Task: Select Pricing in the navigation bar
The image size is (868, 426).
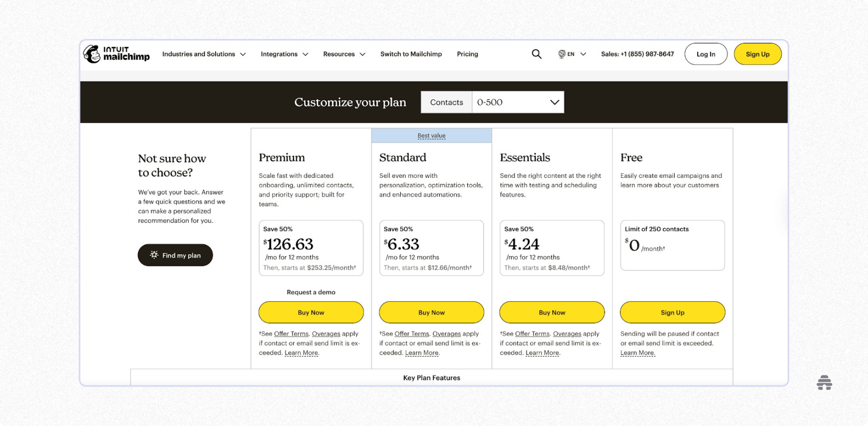Action: point(467,54)
